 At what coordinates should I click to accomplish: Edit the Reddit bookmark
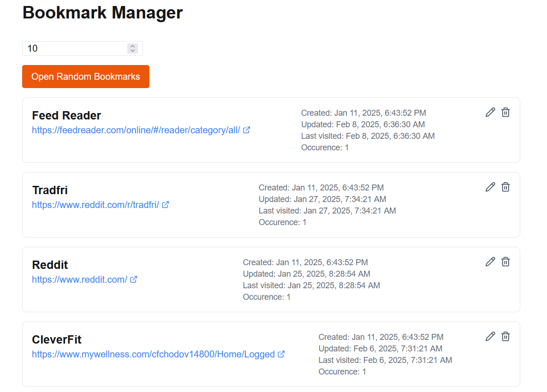point(490,261)
